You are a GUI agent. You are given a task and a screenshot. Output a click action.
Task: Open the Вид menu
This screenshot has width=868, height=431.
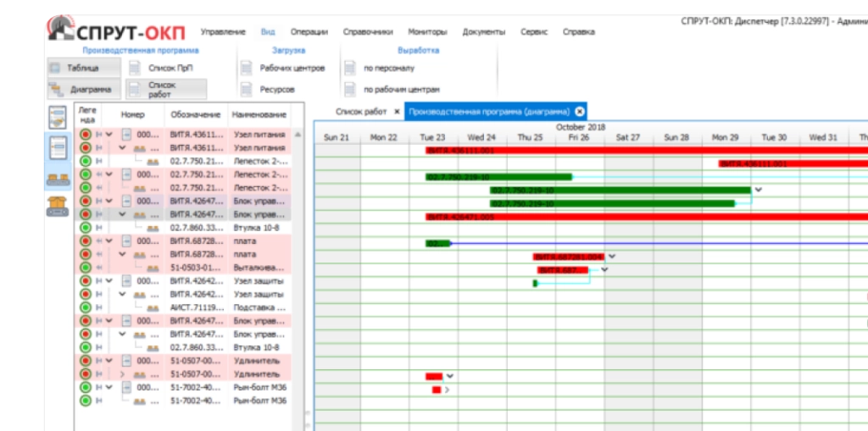(268, 32)
